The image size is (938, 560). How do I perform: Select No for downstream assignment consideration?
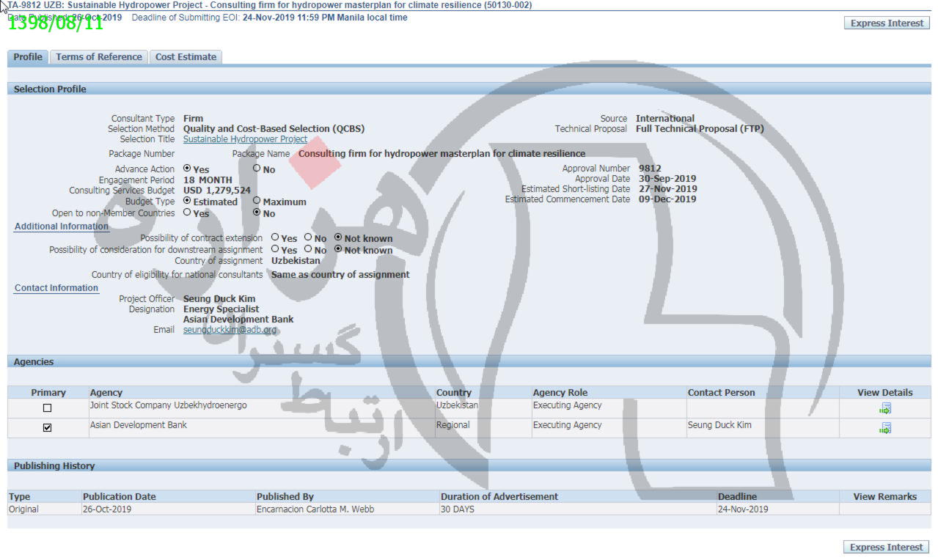coord(308,249)
